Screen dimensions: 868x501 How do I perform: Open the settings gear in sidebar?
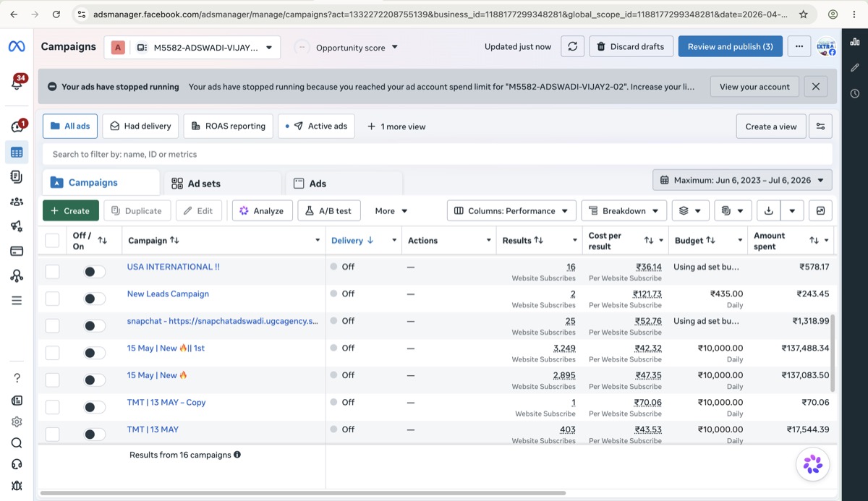click(x=17, y=421)
